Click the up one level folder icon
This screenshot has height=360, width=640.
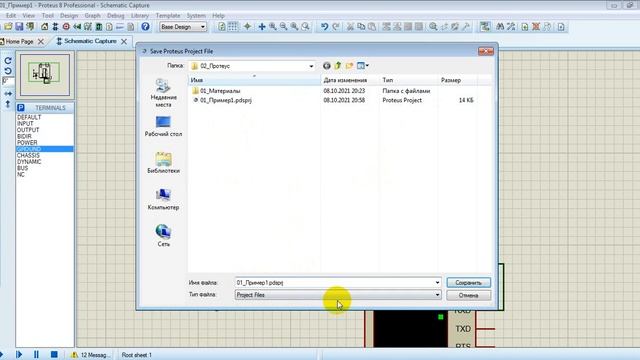click(x=338, y=66)
